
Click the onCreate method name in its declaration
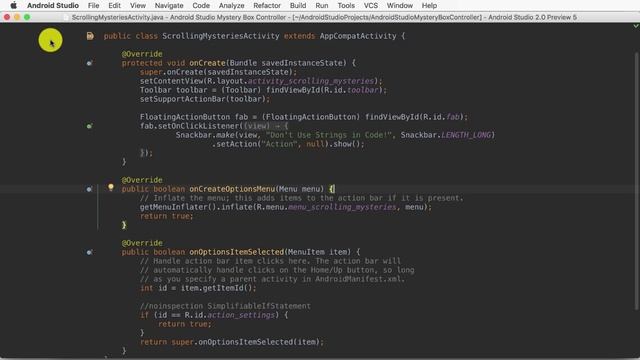click(x=207, y=63)
